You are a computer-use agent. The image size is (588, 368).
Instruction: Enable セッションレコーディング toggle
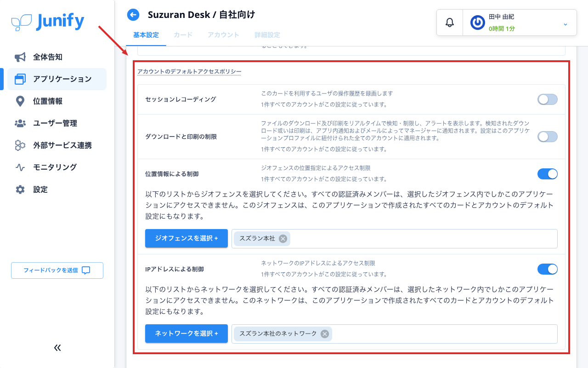548,99
